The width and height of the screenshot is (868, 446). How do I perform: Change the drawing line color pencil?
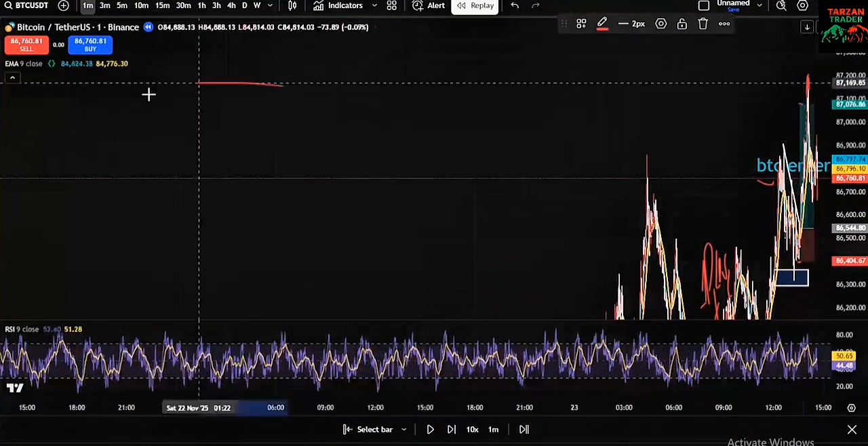(602, 24)
